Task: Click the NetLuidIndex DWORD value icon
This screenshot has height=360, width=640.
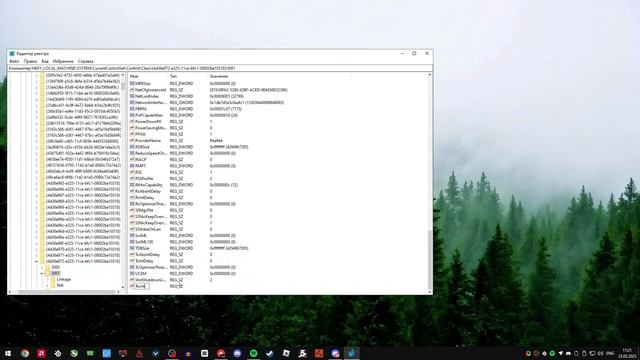Action: pyautogui.click(x=132, y=96)
